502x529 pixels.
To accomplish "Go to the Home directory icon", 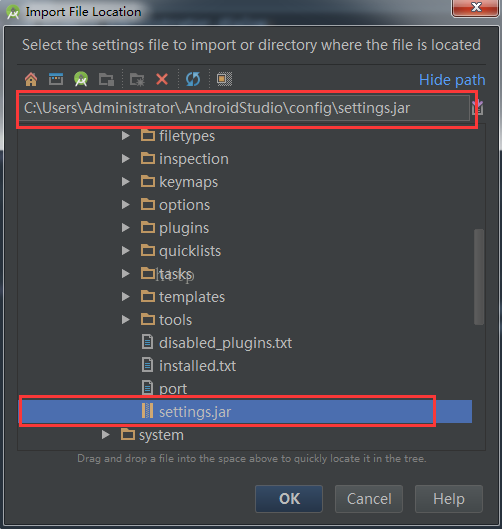I will pos(31,80).
